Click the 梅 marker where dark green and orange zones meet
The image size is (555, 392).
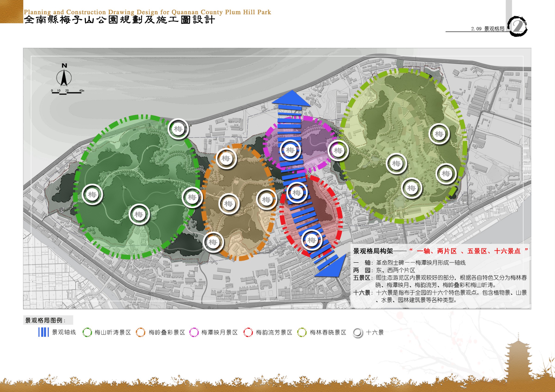pyautogui.click(x=192, y=197)
